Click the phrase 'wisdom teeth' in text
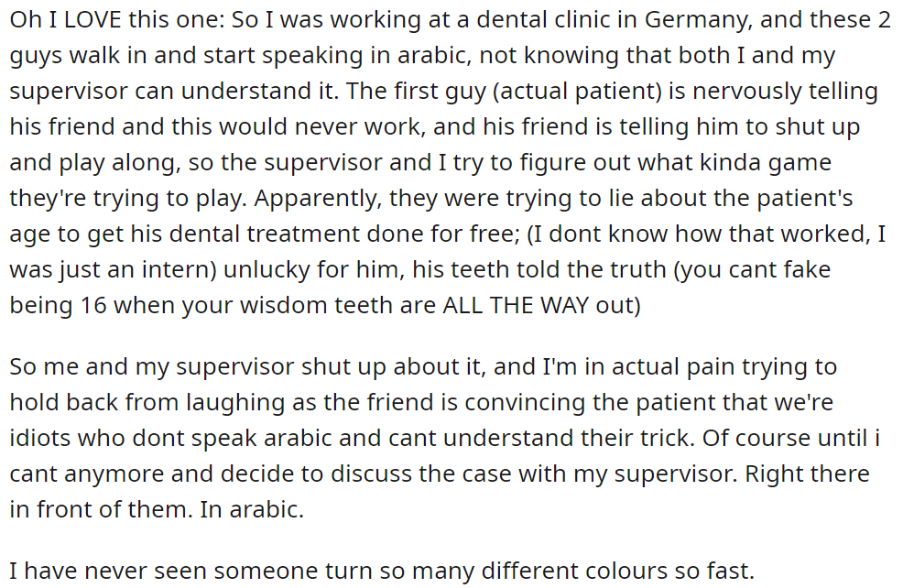 316,305
